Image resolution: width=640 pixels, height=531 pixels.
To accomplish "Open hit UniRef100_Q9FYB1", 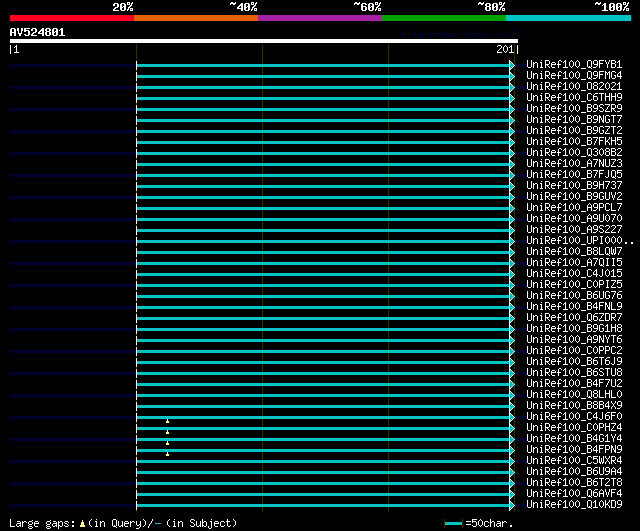I will (574, 64).
